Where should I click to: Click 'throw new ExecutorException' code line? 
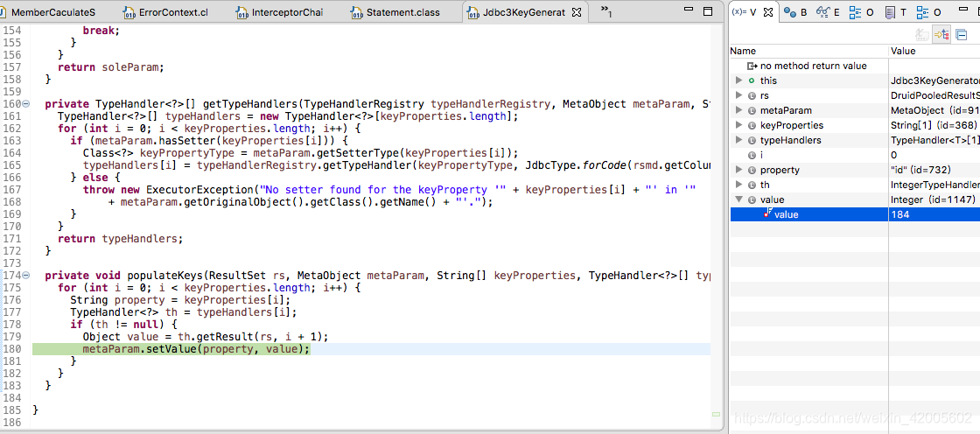[x=389, y=190]
